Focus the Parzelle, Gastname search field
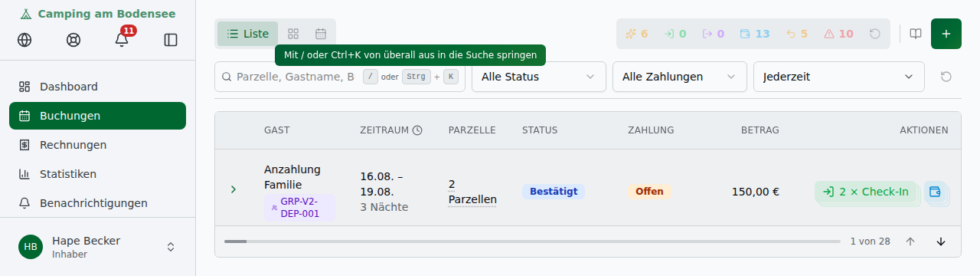This screenshot has height=276, width=980. [x=340, y=77]
